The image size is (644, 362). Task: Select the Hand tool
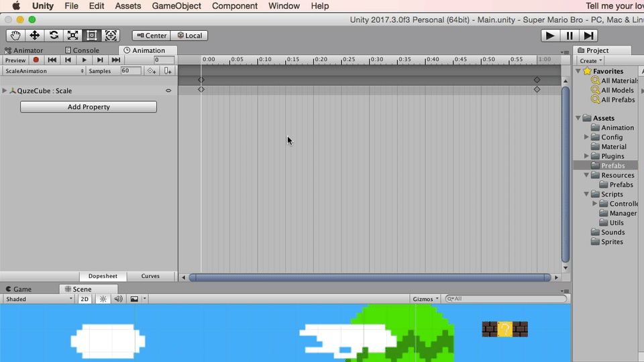pos(15,36)
